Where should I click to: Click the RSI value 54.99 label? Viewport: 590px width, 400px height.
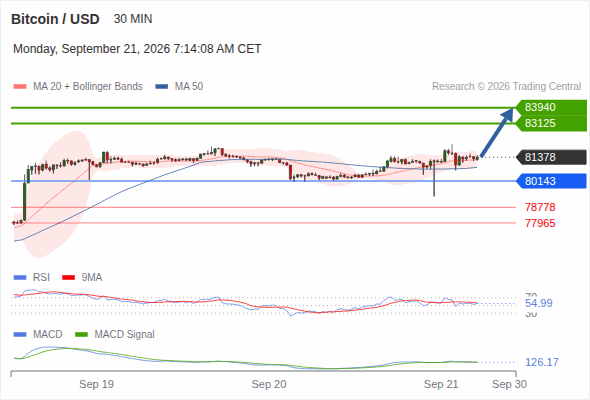[x=538, y=303]
